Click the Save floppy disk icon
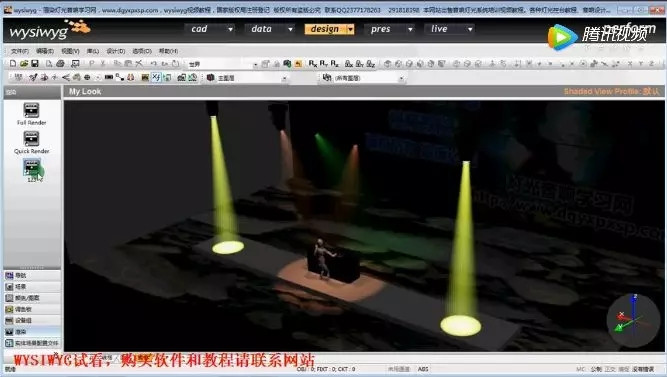Image resolution: width=667 pixels, height=377 pixels. (x=35, y=64)
